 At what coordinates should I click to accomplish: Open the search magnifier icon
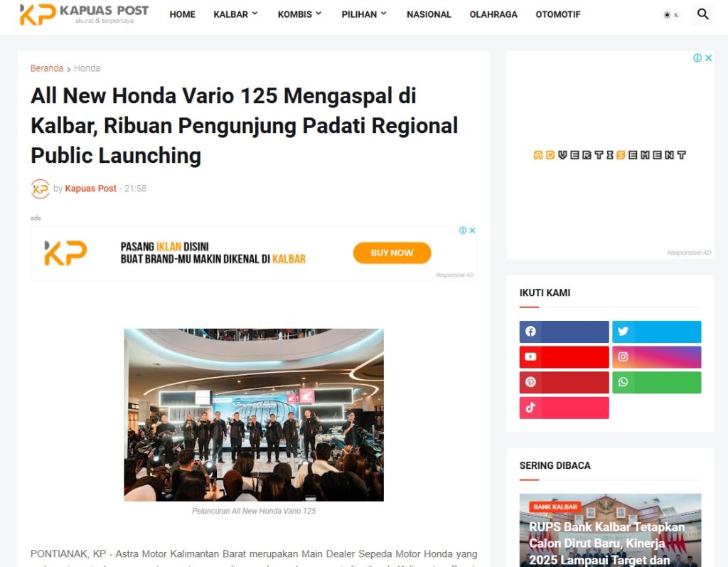pyautogui.click(x=703, y=14)
